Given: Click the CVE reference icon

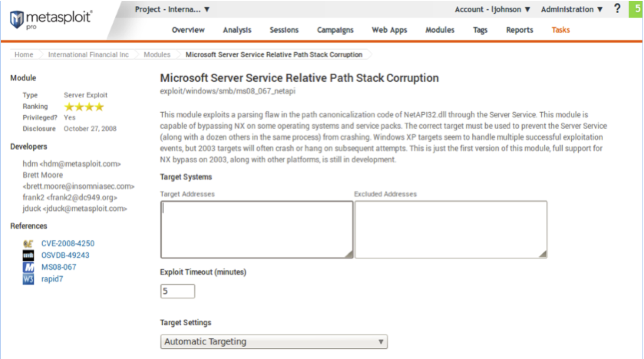Looking at the screenshot, I should coord(28,243).
